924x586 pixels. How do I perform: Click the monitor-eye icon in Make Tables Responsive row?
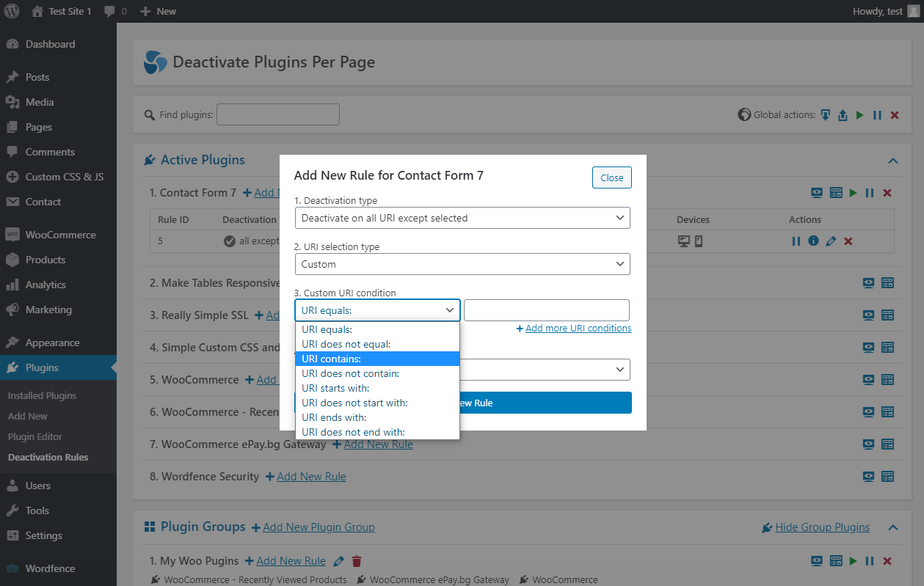[x=869, y=283]
